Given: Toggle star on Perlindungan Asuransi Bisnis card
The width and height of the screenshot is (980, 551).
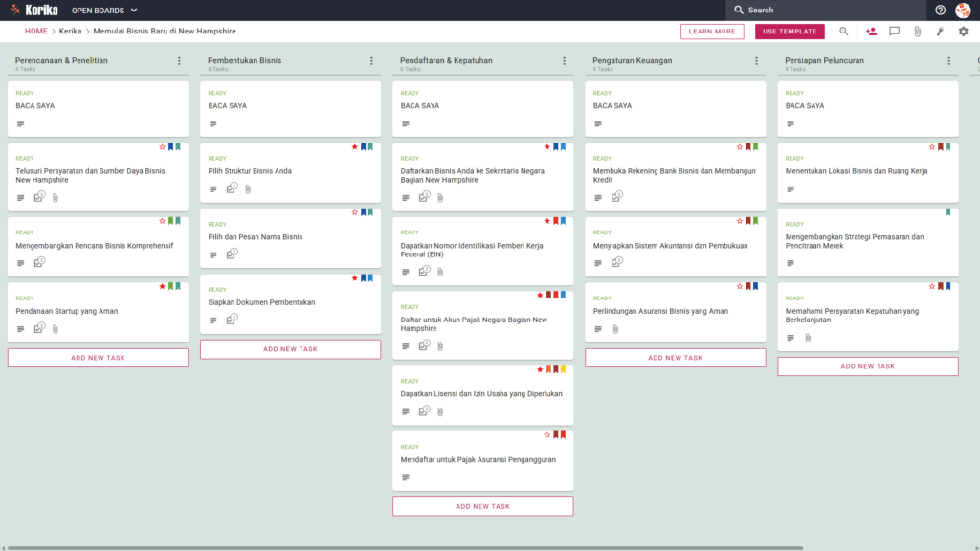Looking at the screenshot, I should [740, 286].
